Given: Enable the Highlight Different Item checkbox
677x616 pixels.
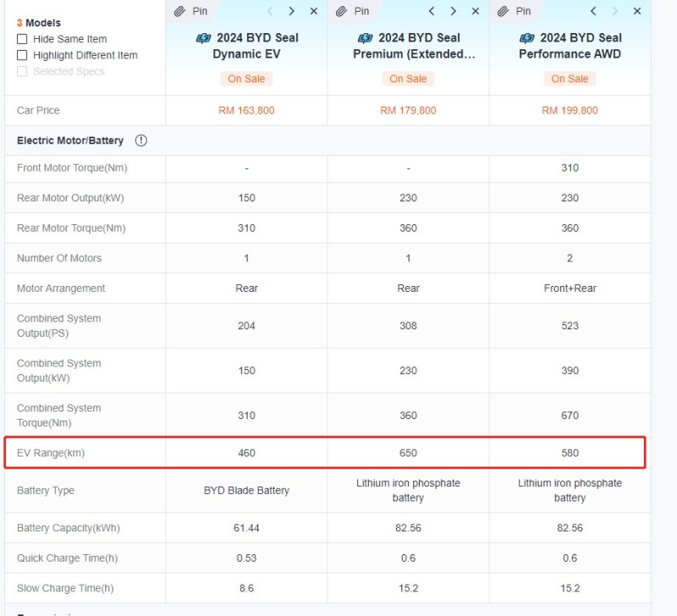Looking at the screenshot, I should click(22, 55).
